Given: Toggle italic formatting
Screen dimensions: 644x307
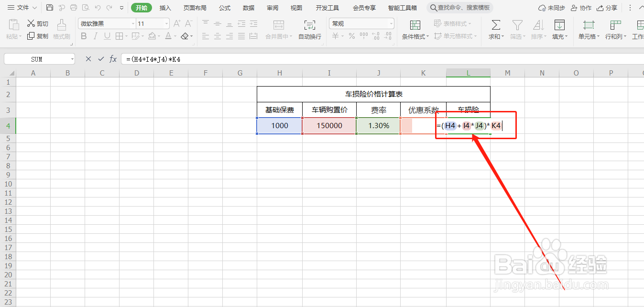Looking at the screenshot, I should (95, 36).
